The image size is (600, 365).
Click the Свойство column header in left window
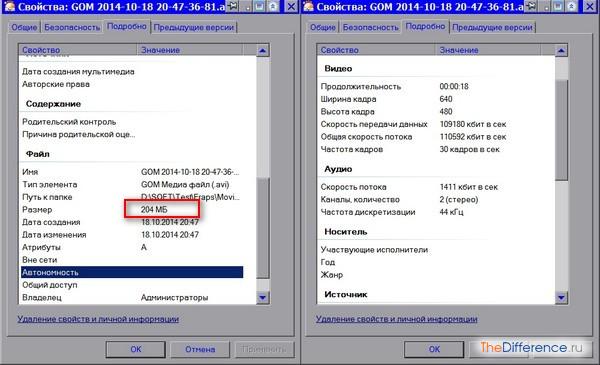[x=78, y=50]
